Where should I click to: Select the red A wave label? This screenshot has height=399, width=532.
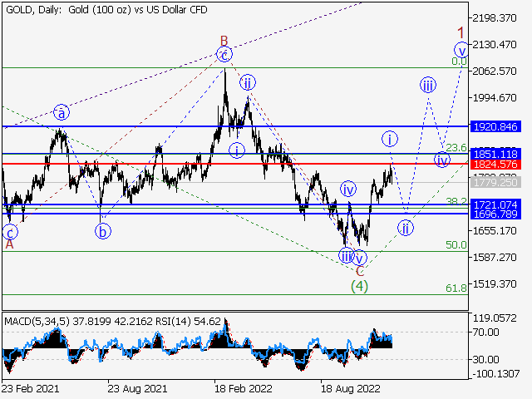(9, 244)
